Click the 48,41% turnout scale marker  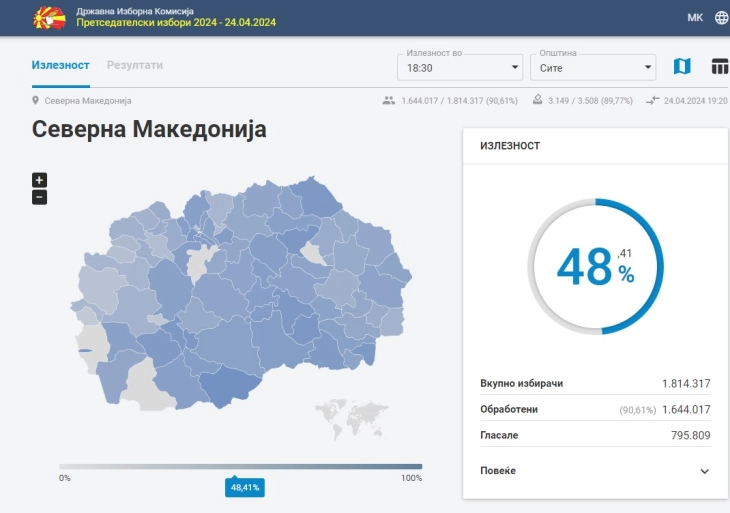244,488
